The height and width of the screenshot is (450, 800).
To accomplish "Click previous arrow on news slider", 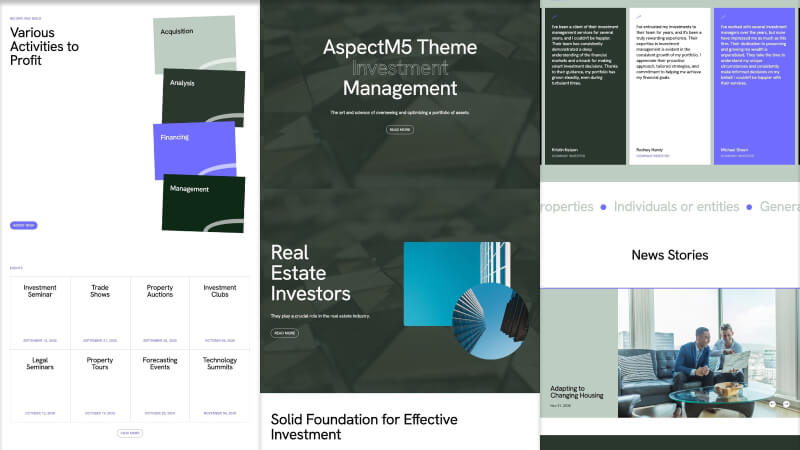I will pos(772,404).
